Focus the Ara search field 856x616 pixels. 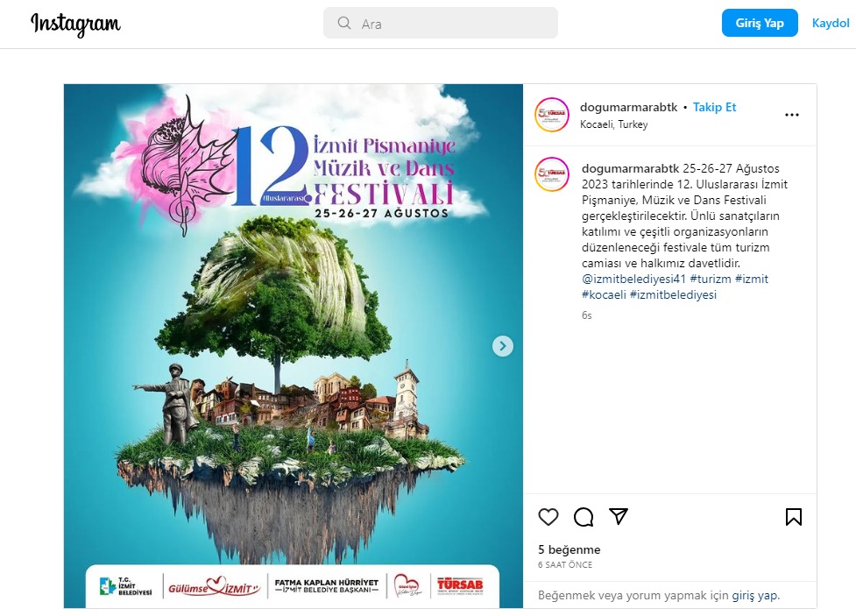pyautogui.click(x=441, y=23)
